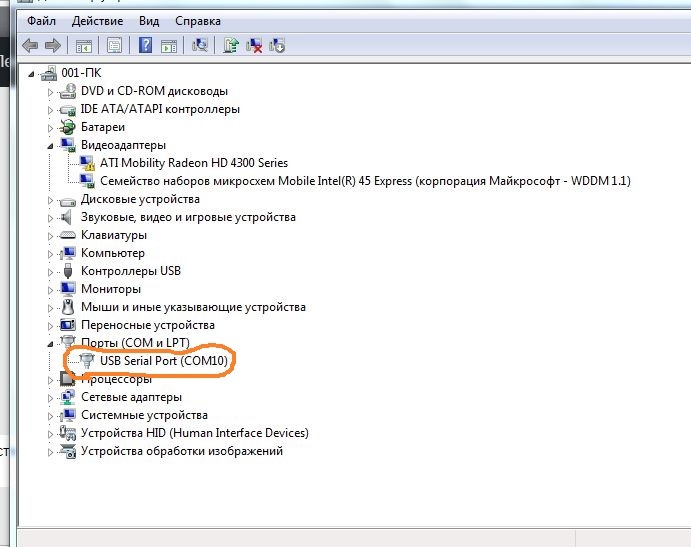Select the Видеоадаптеры label
Image resolution: width=691 pixels, height=547 pixels.
123,145
